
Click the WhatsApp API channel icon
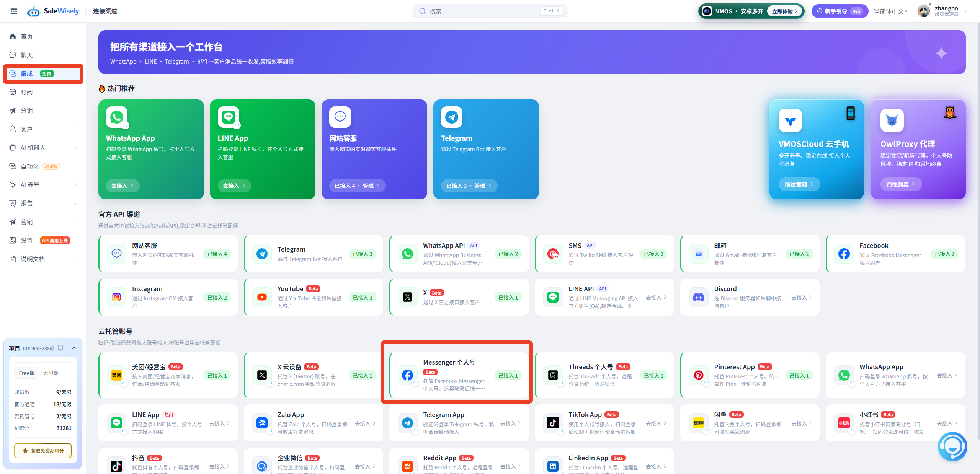407,254
